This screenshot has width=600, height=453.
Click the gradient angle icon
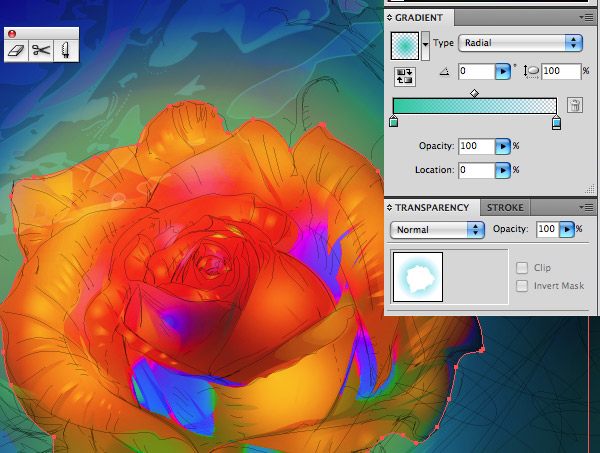[x=444, y=71]
